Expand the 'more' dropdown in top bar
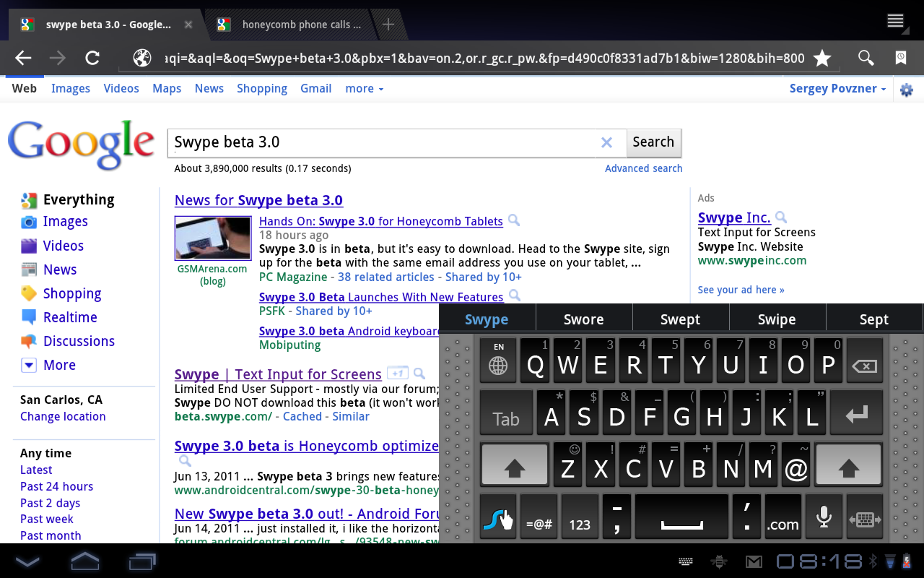The width and height of the screenshot is (924, 578). tap(365, 88)
